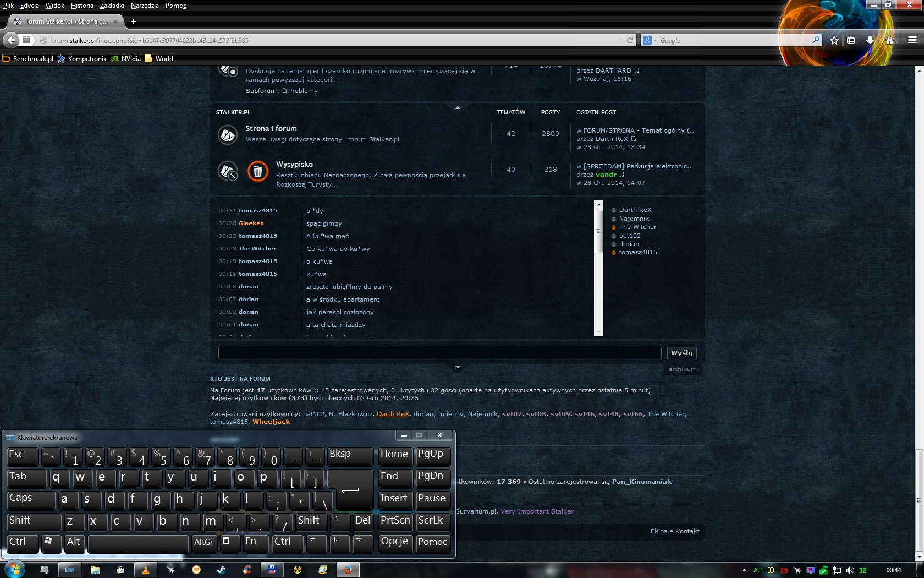The height and width of the screenshot is (578, 924).
Task: Toggle Caps key on the on-screen keyboard
Action: tap(31, 499)
